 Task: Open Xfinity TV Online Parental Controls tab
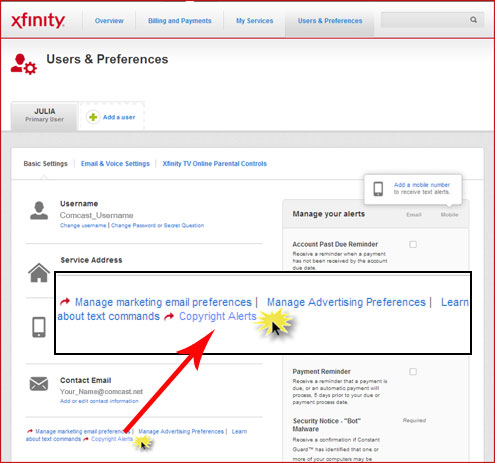pos(215,164)
